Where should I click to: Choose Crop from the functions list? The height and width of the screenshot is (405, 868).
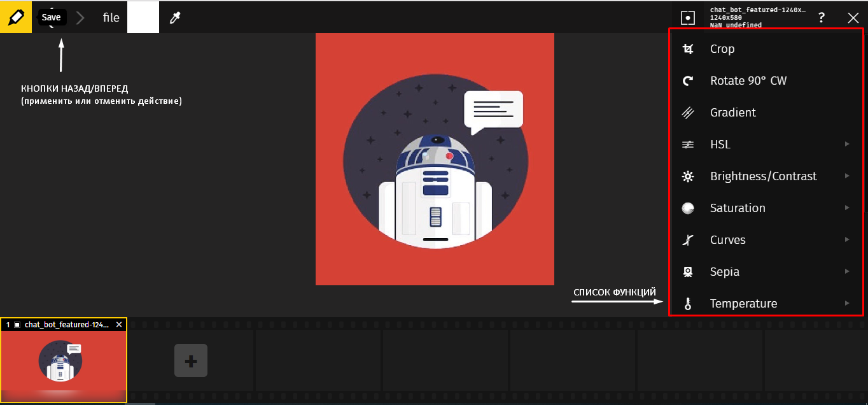pyautogui.click(x=766, y=49)
